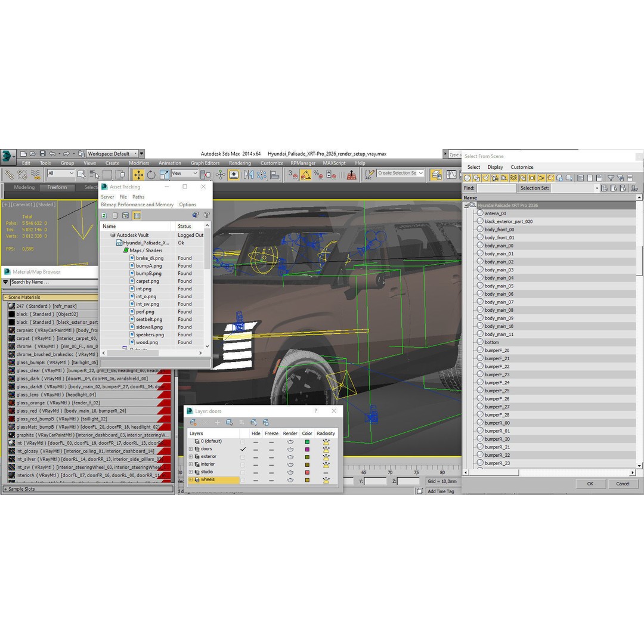Click the Bind to Space Warp icon
This screenshot has width=644, height=644.
(36, 175)
